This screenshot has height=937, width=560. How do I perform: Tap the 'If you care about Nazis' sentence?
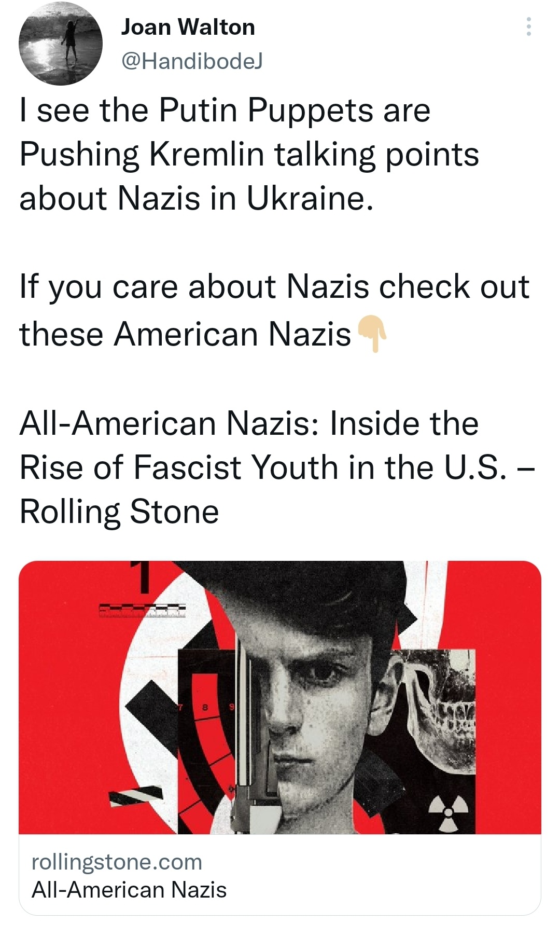click(x=275, y=310)
